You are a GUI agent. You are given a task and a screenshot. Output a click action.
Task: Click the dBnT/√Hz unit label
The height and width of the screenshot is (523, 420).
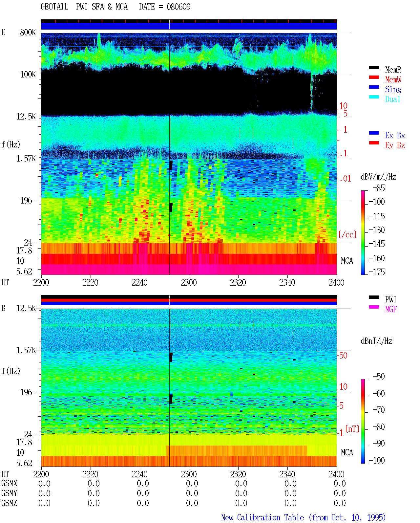click(x=377, y=341)
